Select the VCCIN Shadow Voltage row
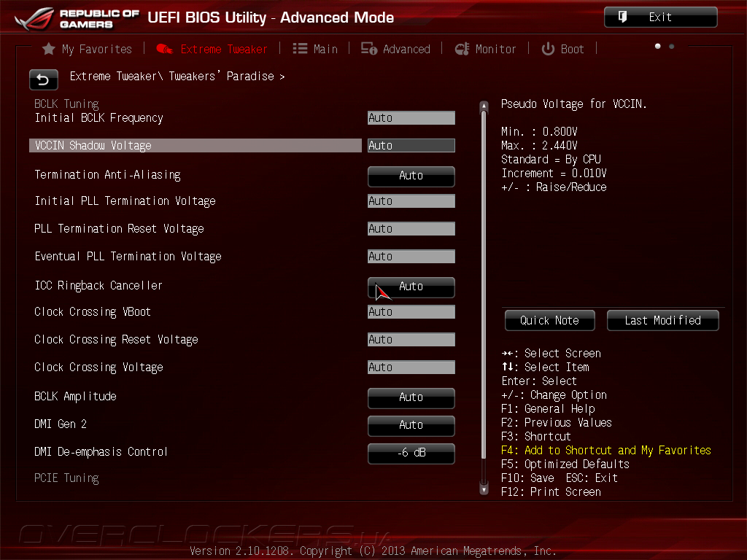 coord(196,146)
